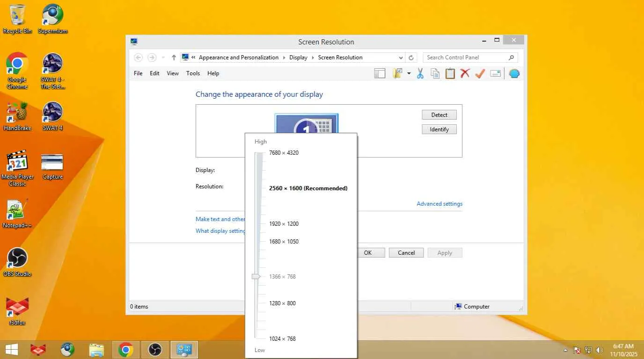Pick 1024 × 768 resolution label
The image size is (644, 359).
(282, 339)
